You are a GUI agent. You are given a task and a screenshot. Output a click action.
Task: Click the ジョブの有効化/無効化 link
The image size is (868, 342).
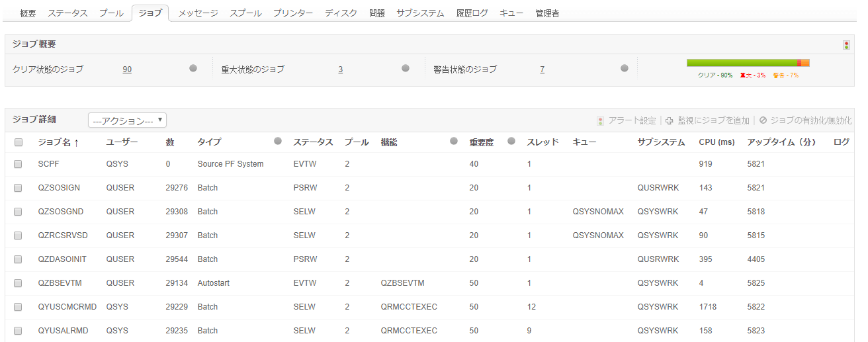tap(811, 121)
